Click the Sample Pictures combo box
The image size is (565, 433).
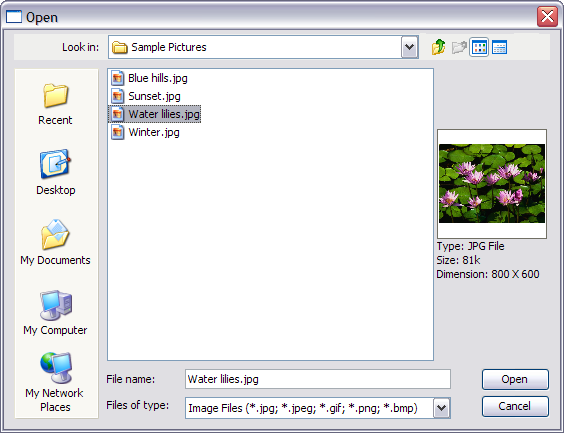tap(263, 47)
